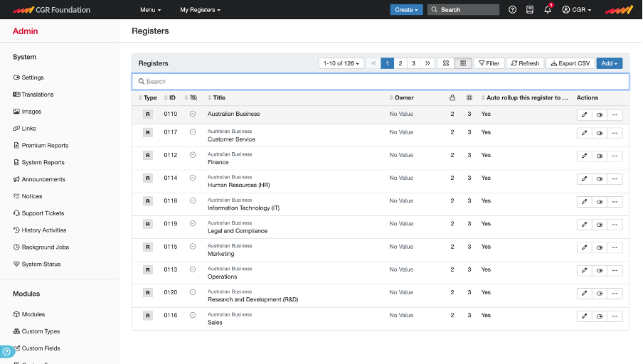Open System Status in the sidebar
The height and width of the screenshot is (364, 643).
tap(37, 264)
